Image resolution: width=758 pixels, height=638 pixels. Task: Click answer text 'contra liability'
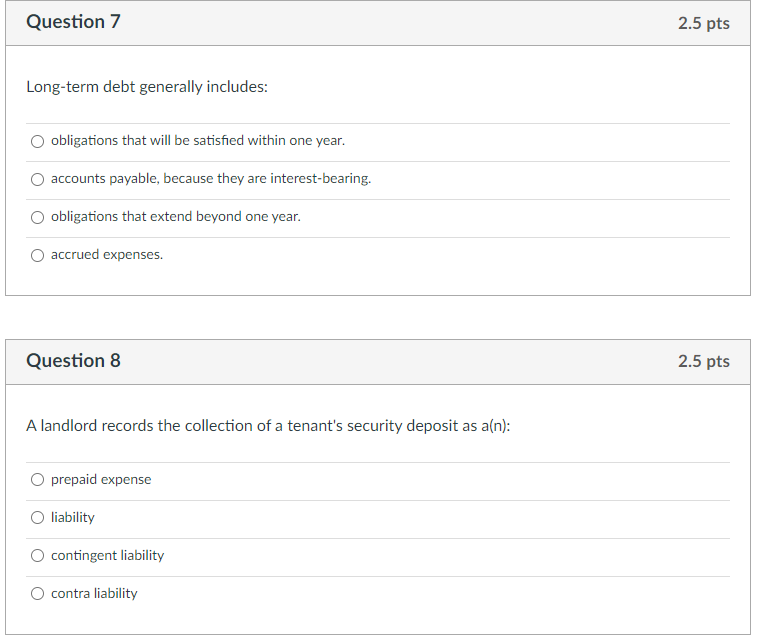(94, 594)
